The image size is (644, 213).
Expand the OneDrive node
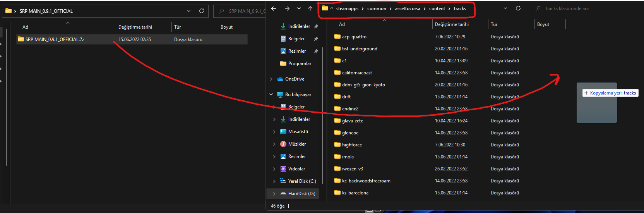[x=271, y=79]
